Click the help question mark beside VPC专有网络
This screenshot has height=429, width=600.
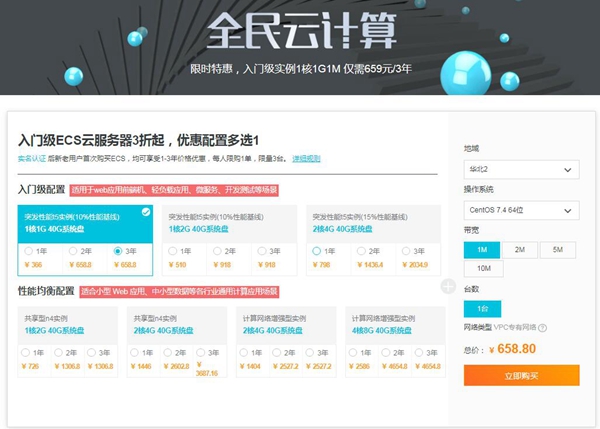click(x=542, y=328)
